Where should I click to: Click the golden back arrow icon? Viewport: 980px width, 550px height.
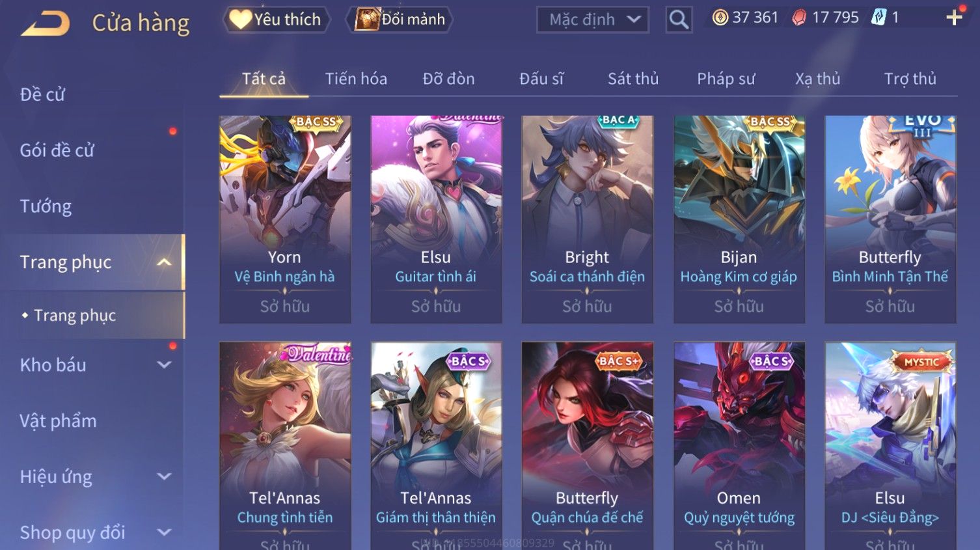pos(45,23)
